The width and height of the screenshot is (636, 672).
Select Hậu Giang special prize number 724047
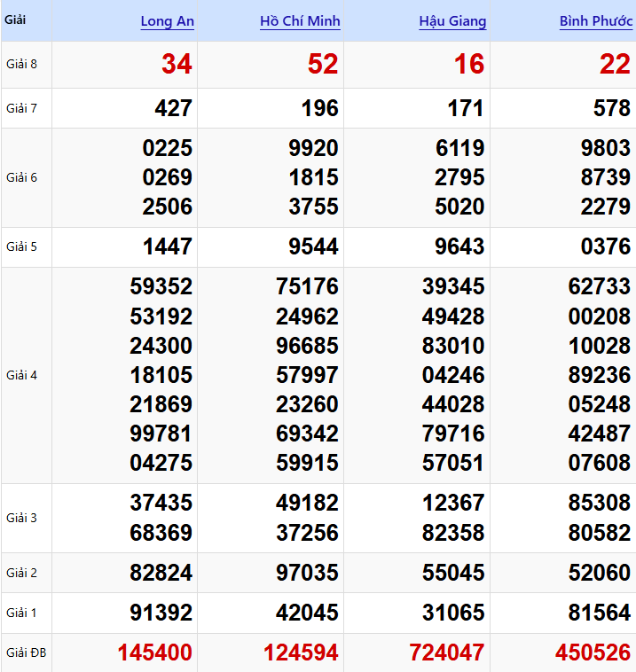(447, 653)
